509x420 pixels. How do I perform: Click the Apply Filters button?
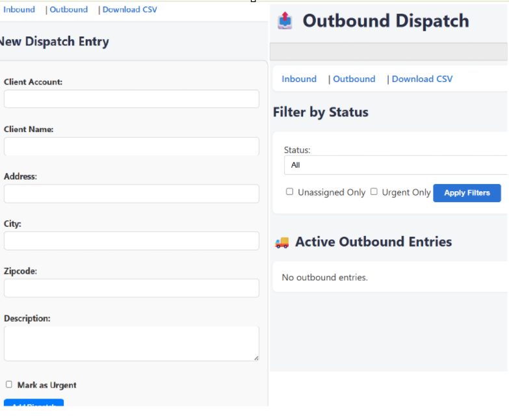pyautogui.click(x=467, y=193)
